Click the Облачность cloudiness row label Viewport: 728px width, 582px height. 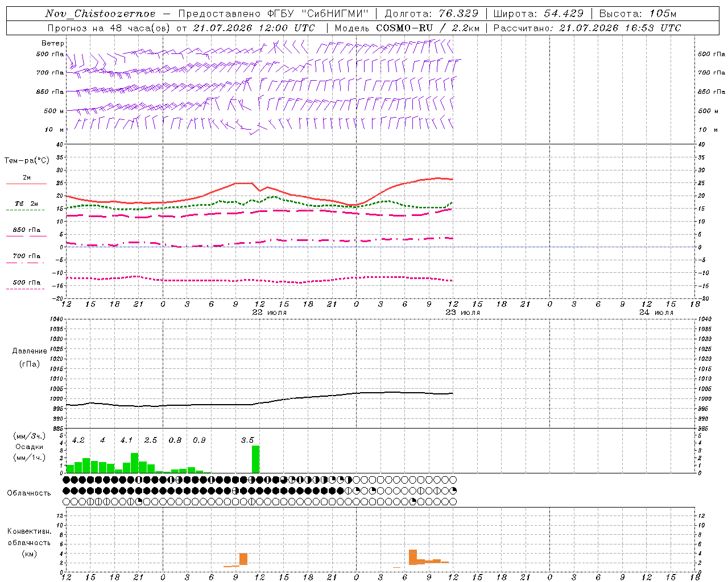(x=29, y=493)
